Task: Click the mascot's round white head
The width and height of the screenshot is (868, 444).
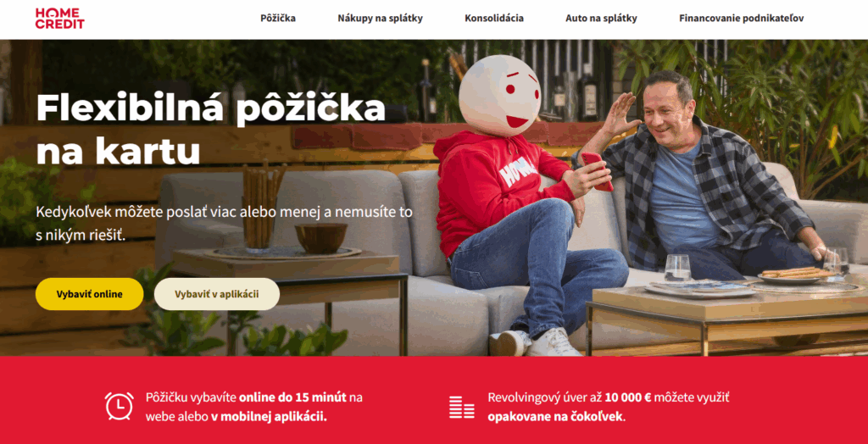Action: coord(499,96)
